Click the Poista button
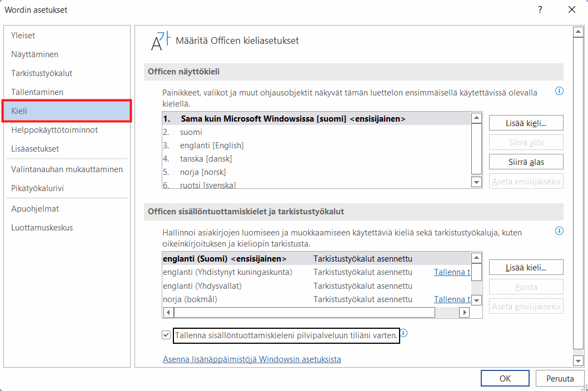Image resolution: width=588 pixels, height=391 pixels. tap(526, 287)
